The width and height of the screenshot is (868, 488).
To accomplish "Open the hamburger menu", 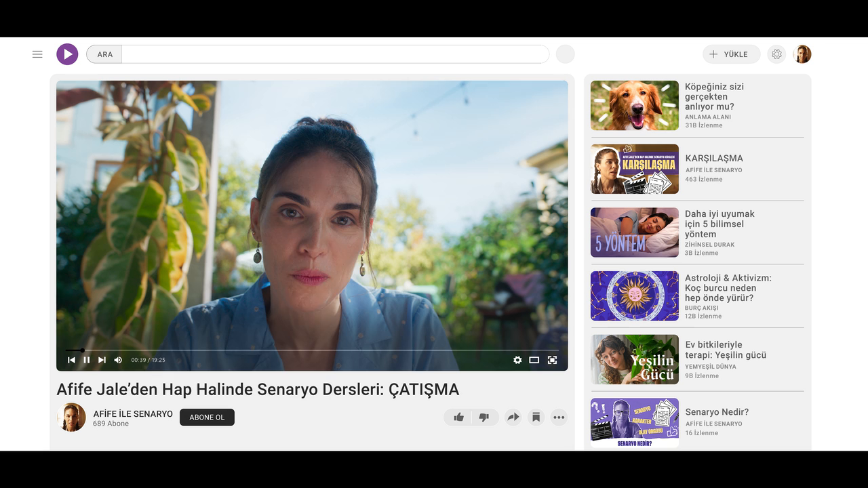I will tap(37, 54).
